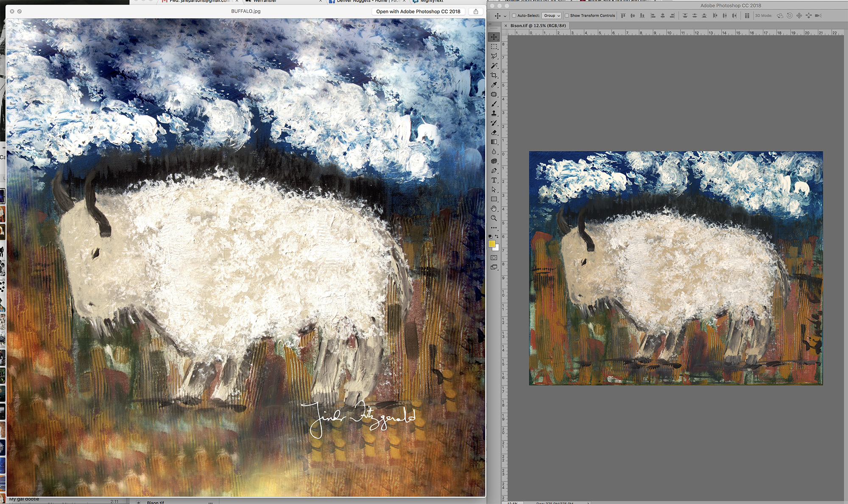Open the Group auto-select dropdown
Image resolution: width=848 pixels, height=504 pixels.
click(552, 16)
